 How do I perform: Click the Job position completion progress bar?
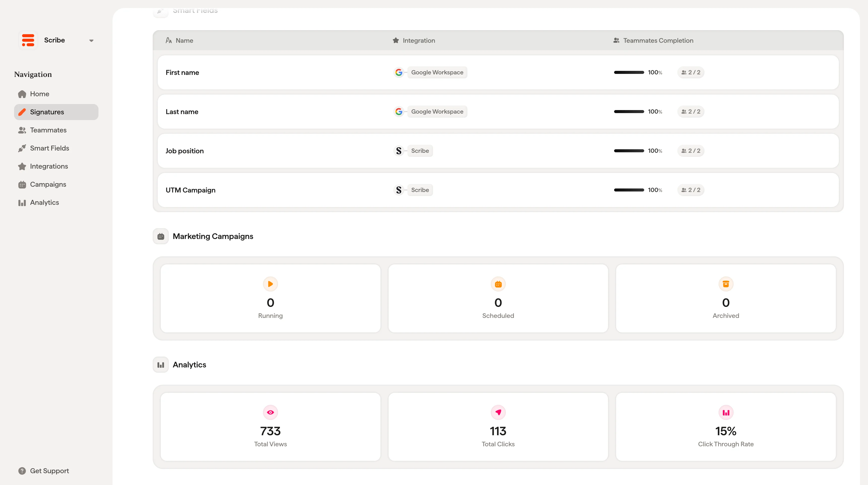[629, 151]
